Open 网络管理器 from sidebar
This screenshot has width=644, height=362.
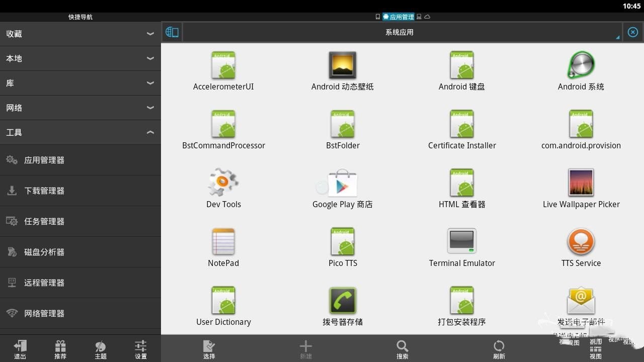tap(80, 313)
